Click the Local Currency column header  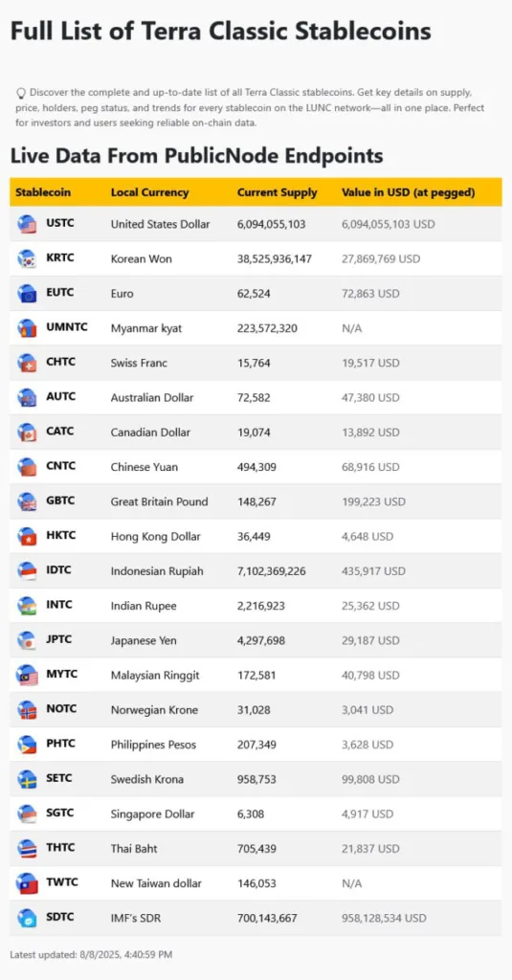[x=149, y=192]
